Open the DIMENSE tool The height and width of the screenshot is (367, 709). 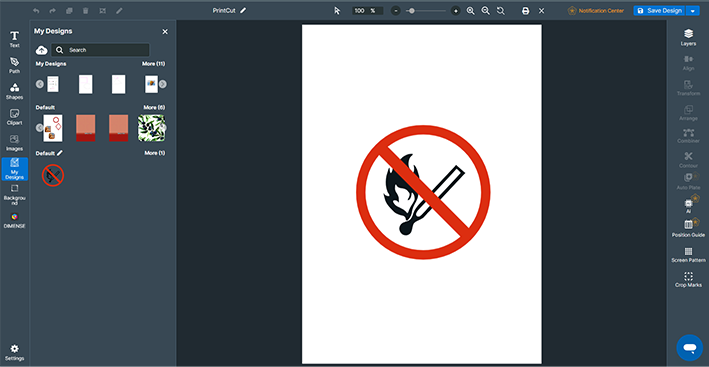14,221
